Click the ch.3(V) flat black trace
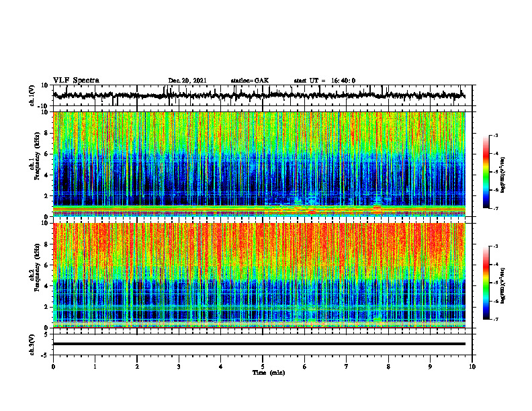 click(259, 344)
